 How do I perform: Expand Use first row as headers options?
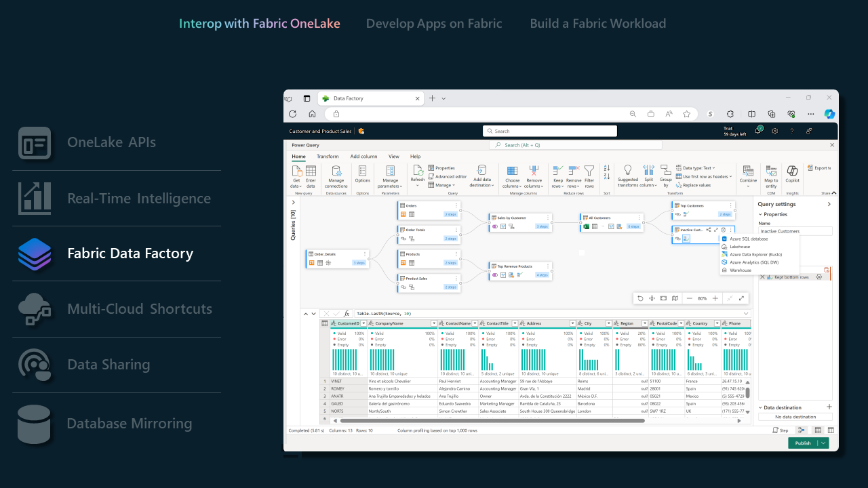click(x=730, y=176)
